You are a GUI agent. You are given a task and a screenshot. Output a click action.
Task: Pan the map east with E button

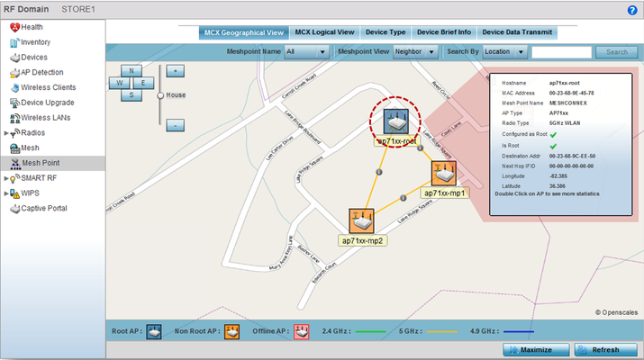(143, 83)
